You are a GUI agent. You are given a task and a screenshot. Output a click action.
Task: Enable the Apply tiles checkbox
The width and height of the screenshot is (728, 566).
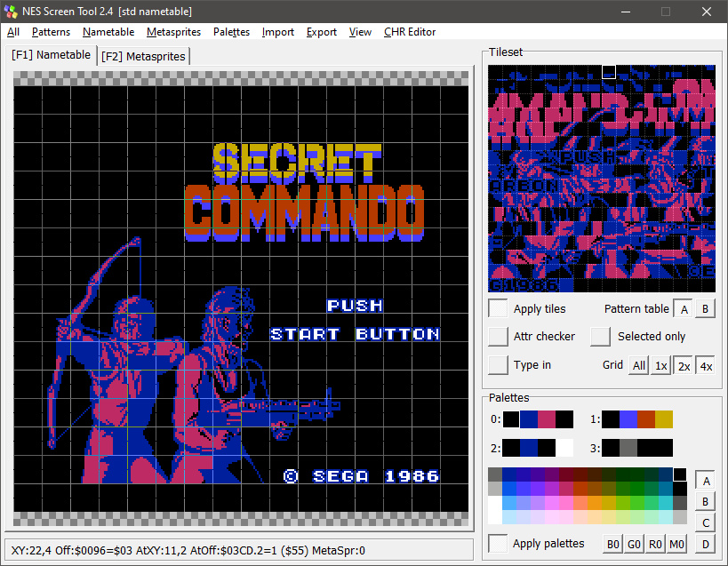pyautogui.click(x=498, y=308)
